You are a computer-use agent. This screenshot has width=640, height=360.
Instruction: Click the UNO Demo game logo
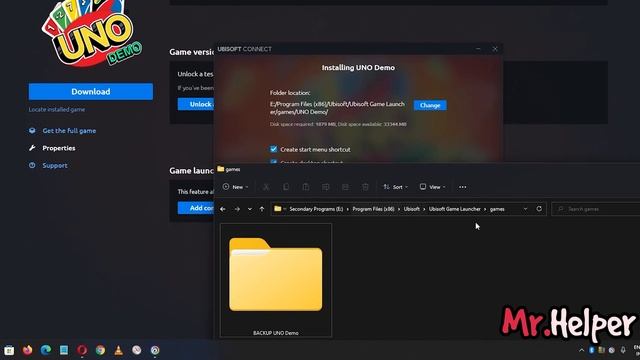pos(91,33)
